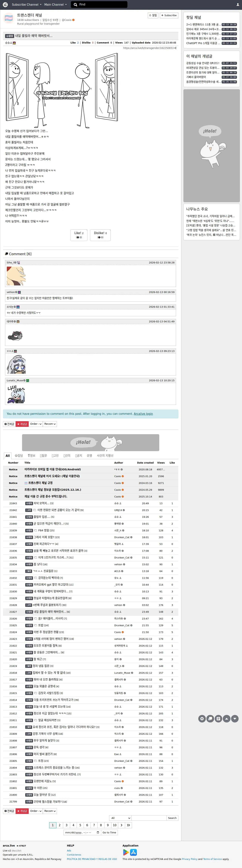Viewport: 242px width, 868px height.
Task: Go to page 2 in pagination
Action: (59, 825)
